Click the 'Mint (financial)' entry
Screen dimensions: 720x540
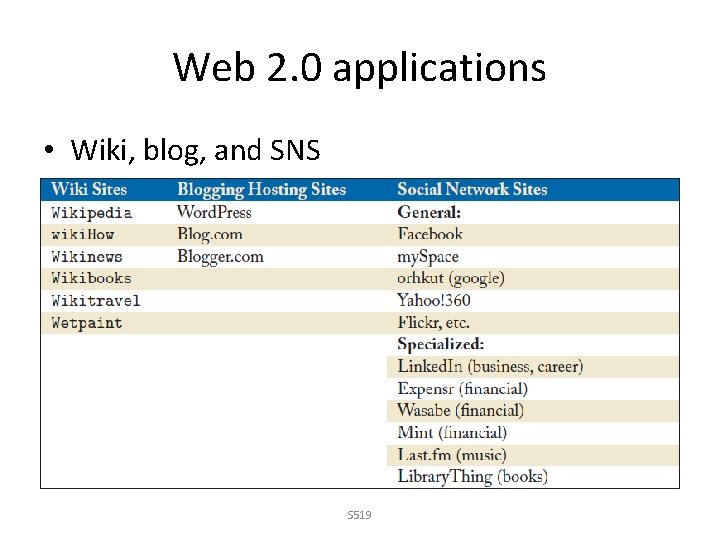tap(452, 433)
